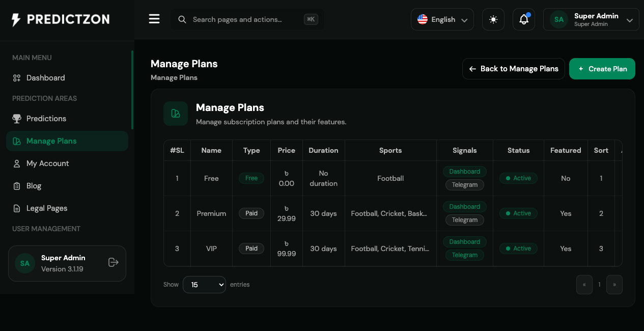Expand the Super Admin profile dropdown
Viewport: 644px width, 331px height.
tap(591, 19)
